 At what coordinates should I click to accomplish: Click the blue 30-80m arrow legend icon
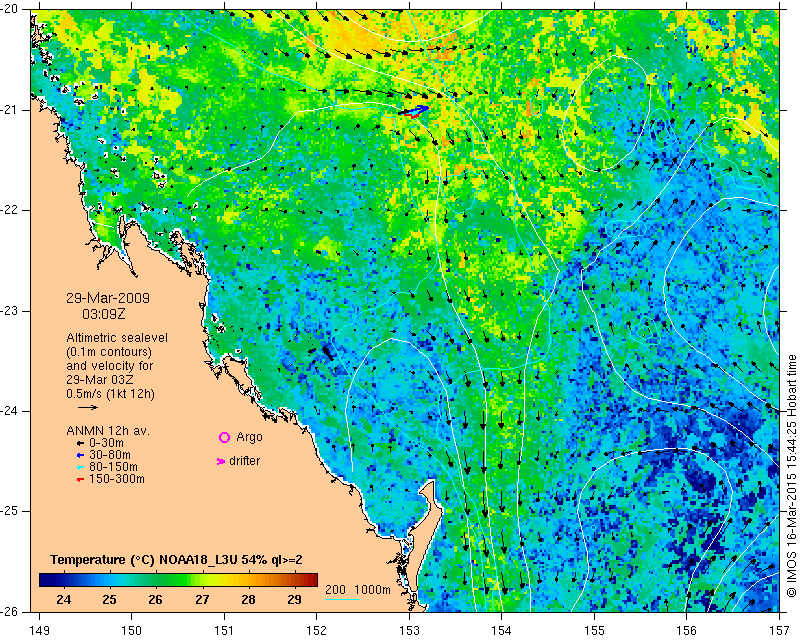[x=80, y=455]
